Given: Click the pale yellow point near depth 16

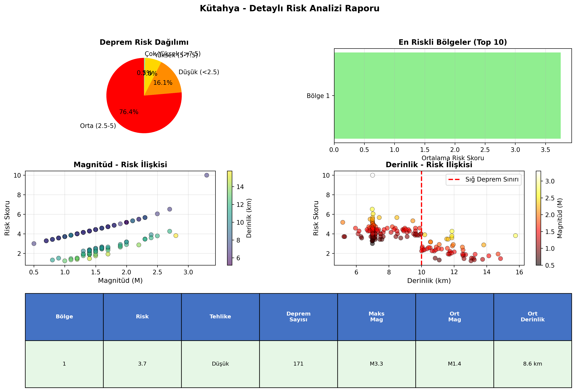Looking at the screenshot, I should click(516, 235).
